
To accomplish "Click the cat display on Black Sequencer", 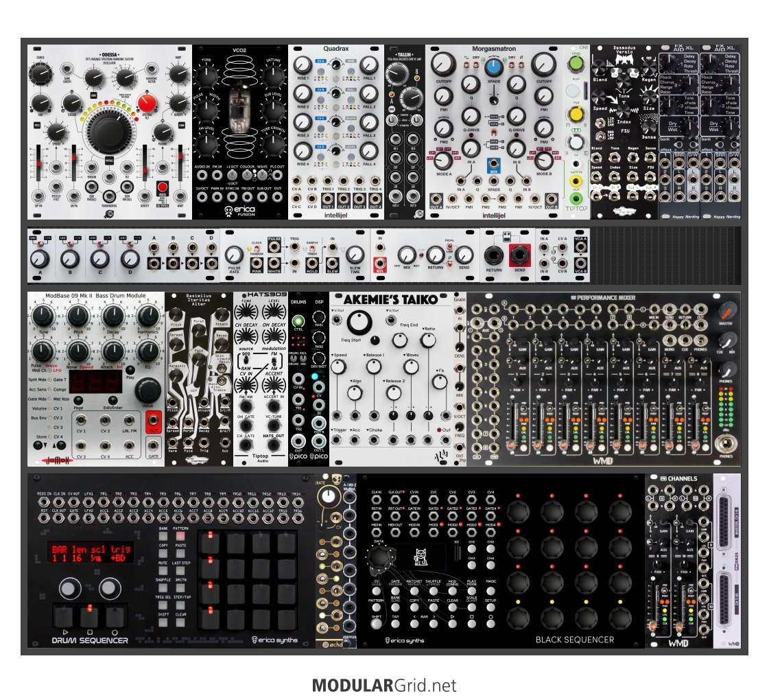I will 421,557.
